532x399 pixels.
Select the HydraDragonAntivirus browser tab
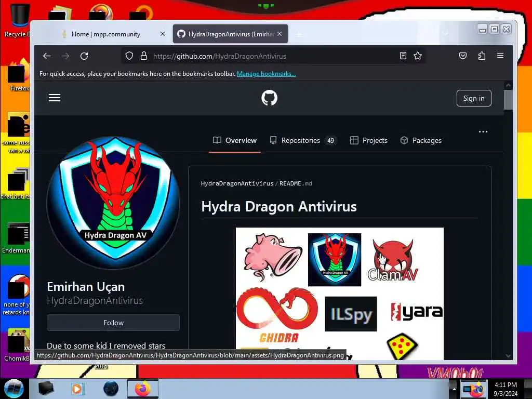[230, 34]
